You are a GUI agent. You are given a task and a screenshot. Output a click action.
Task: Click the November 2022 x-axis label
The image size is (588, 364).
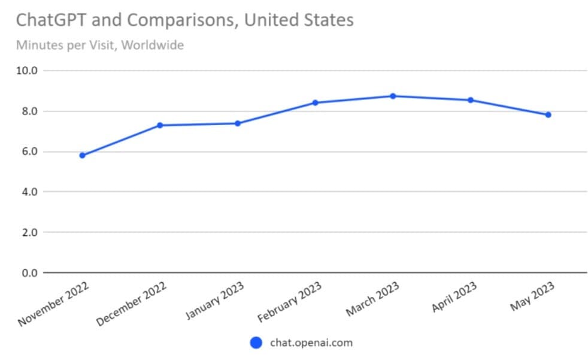(54, 305)
